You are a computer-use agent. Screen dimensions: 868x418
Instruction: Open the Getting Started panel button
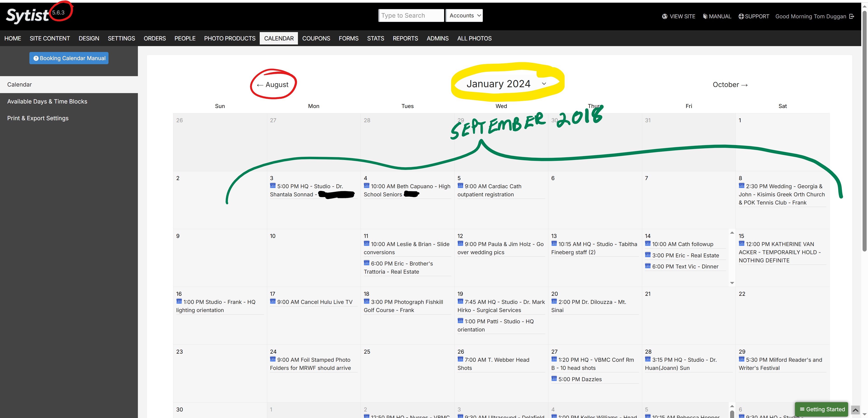click(x=821, y=409)
